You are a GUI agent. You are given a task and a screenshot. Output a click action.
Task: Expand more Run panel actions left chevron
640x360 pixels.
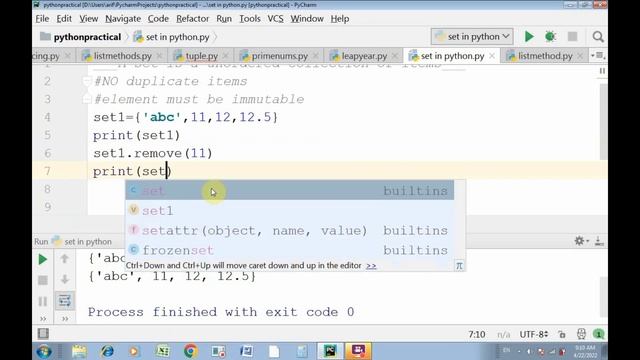pos(43,319)
